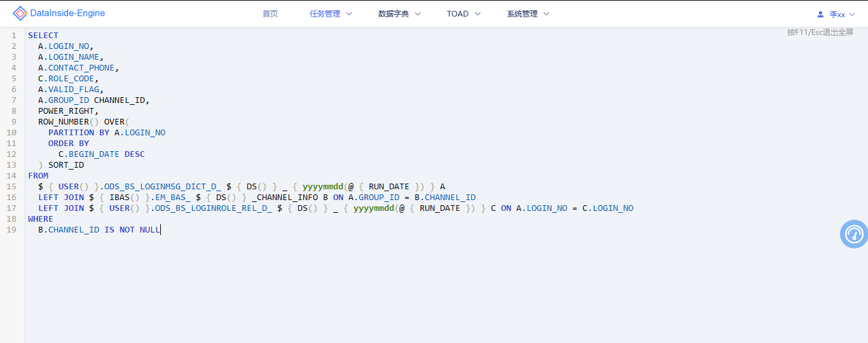Expand the 数据字典 dropdown arrow
Screen dimensions: 868x343
click(x=418, y=14)
